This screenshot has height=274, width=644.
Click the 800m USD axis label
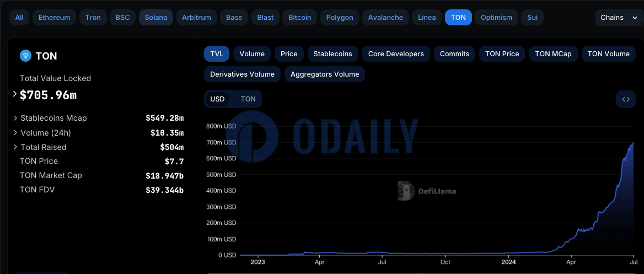[x=222, y=126]
